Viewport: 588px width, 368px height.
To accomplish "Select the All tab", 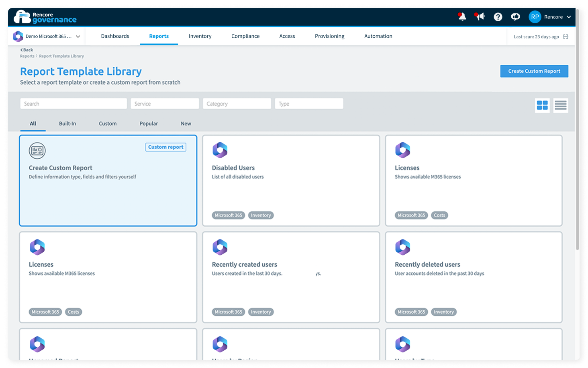I will 33,124.
